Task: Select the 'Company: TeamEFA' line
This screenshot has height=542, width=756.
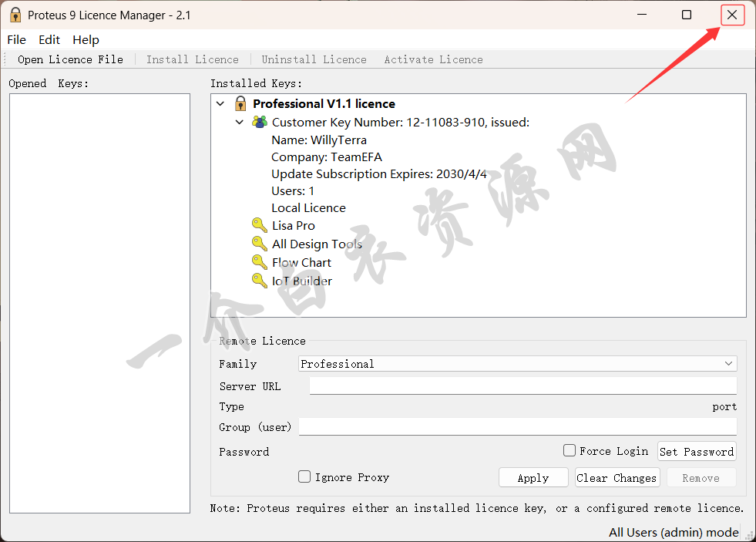Action: click(x=327, y=157)
